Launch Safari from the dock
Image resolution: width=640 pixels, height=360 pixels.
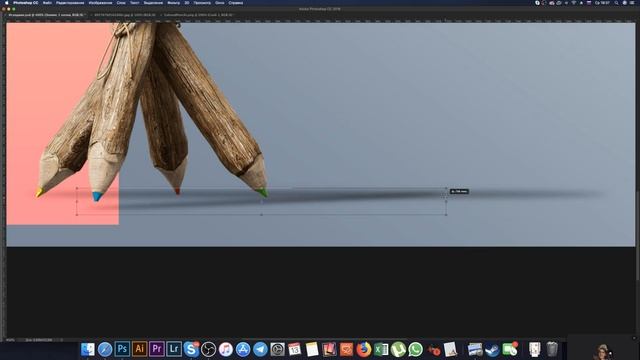(105, 349)
